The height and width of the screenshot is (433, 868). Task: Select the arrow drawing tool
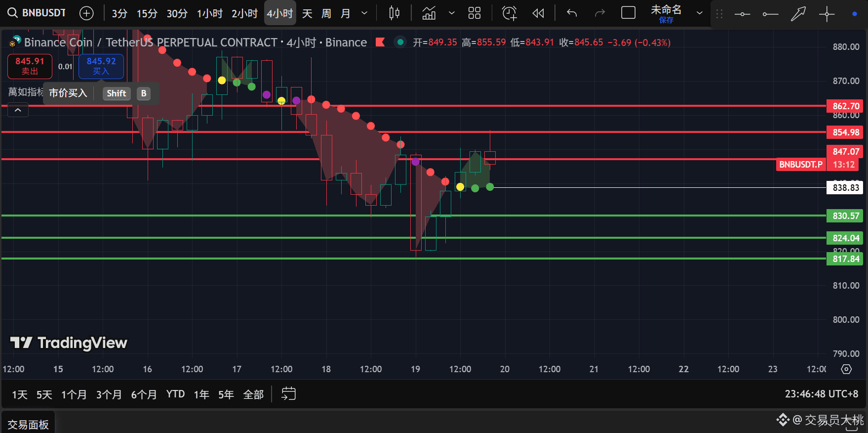tap(798, 14)
